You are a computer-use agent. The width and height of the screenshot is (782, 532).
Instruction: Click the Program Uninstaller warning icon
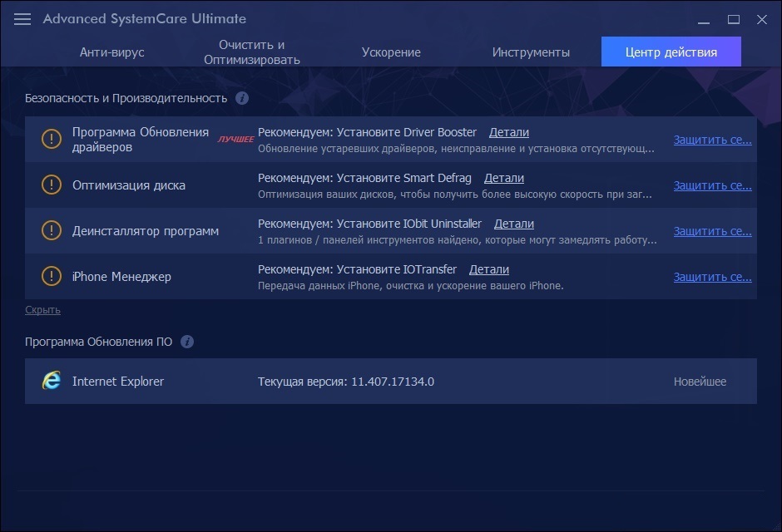[52, 231]
